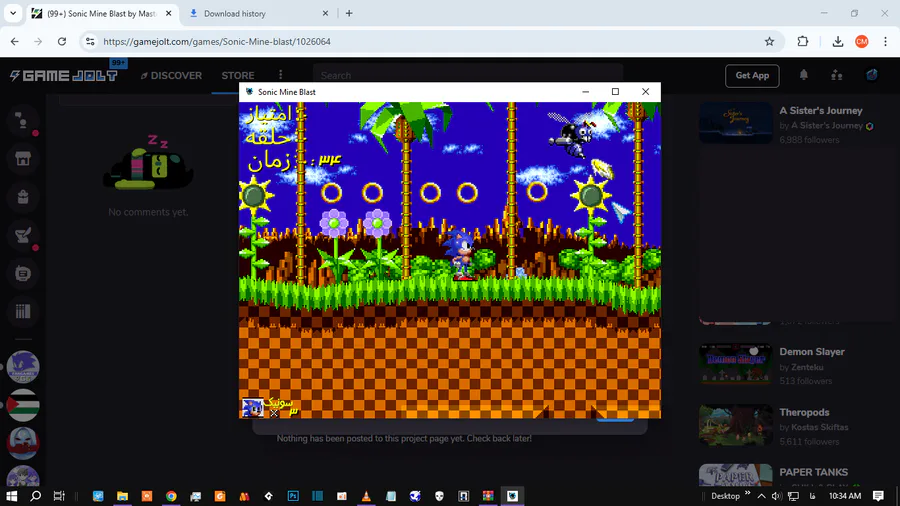Click the Get App button

click(x=752, y=76)
